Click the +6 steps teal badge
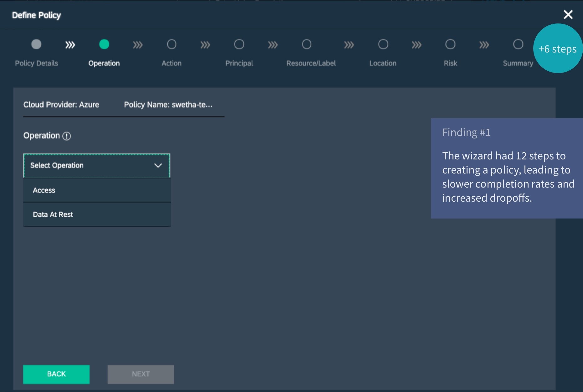Image resolution: width=583 pixels, height=392 pixels. 557,49
